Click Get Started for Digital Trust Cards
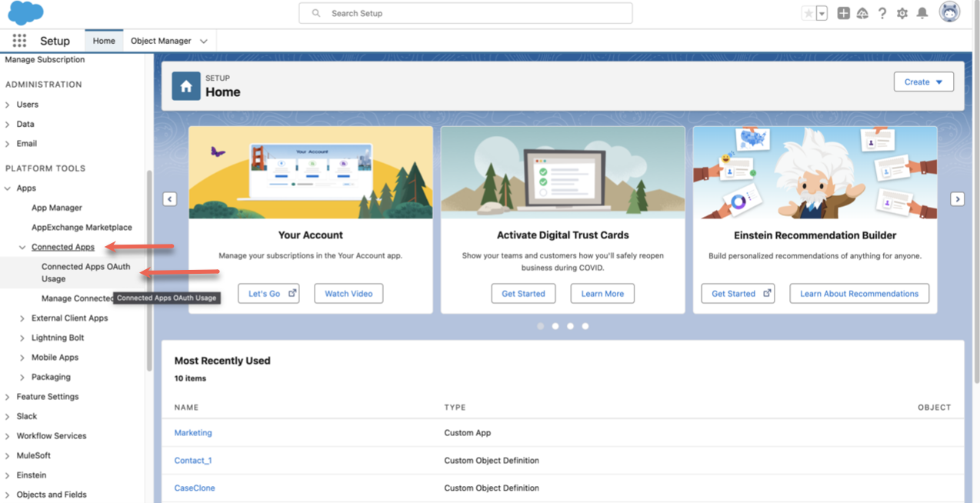Viewport: 980px width, 503px height. point(523,294)
